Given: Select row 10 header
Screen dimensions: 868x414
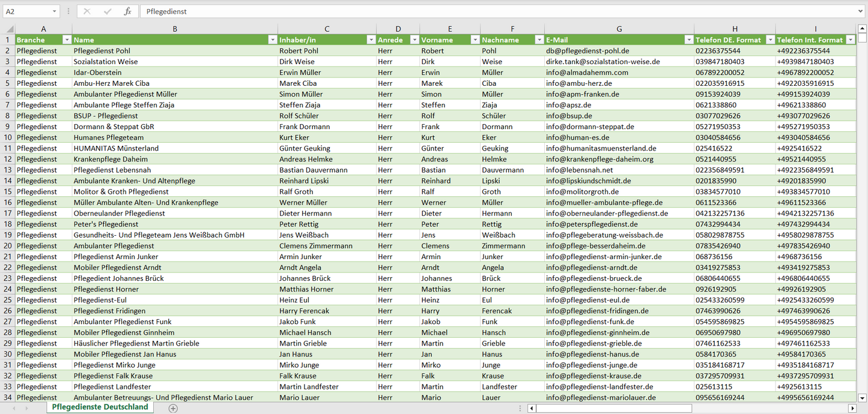Looking at the screenshot, I should (8, 137).
